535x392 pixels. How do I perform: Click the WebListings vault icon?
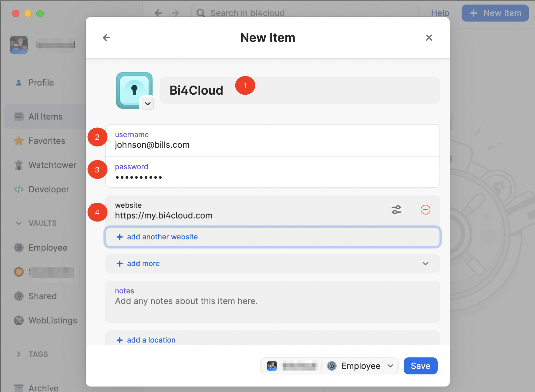pos(19,320)
